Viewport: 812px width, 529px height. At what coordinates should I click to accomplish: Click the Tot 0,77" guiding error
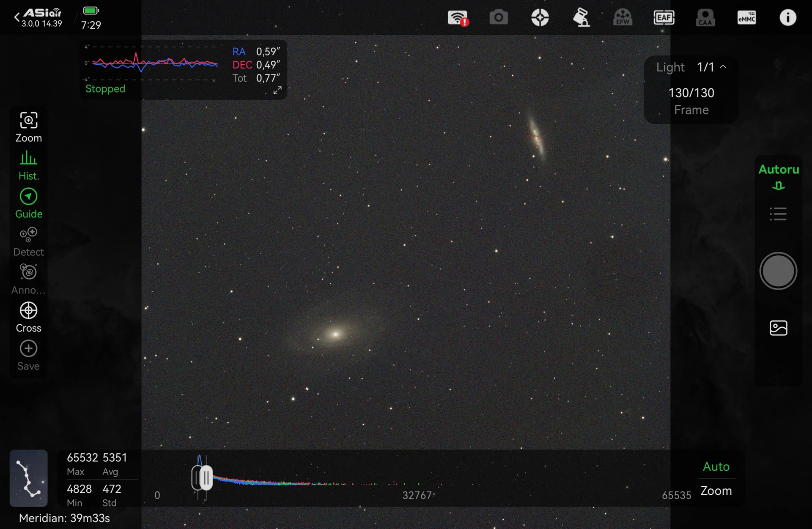coord(256,78)
